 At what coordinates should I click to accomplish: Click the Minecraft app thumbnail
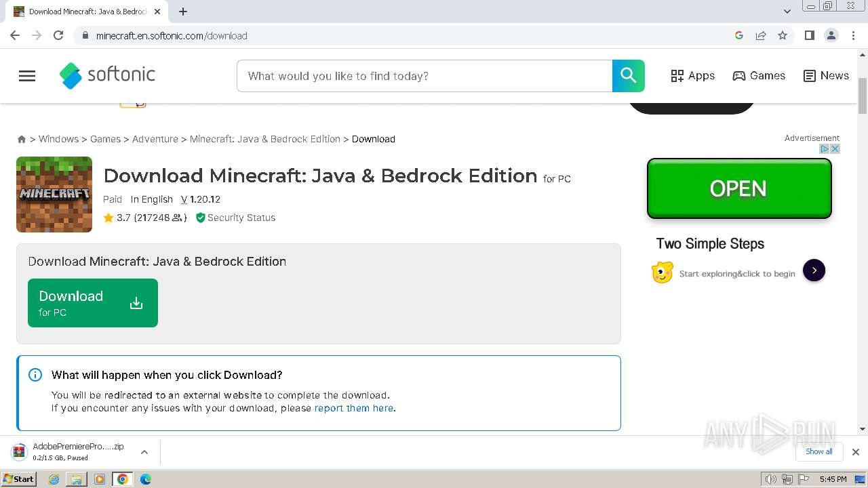pyautogui.click(x=54, y=195)
